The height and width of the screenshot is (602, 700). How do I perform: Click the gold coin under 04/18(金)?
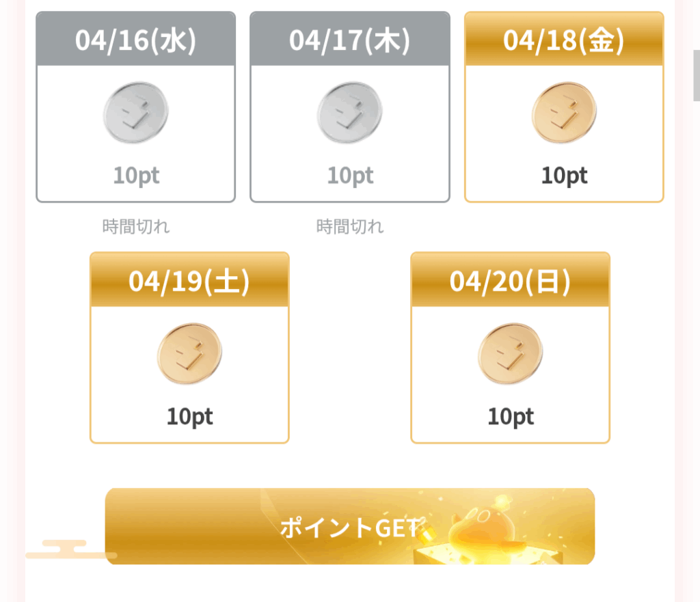[564, 113]
